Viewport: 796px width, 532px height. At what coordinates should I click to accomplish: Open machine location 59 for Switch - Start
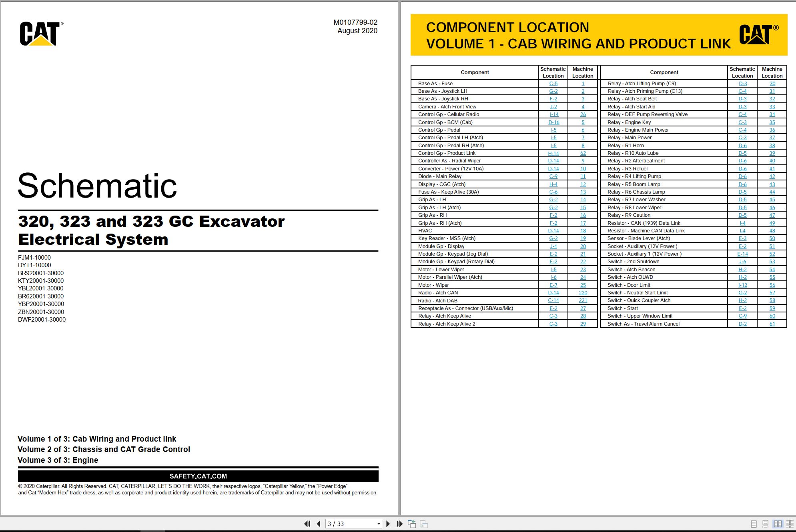tap(772, 308)
